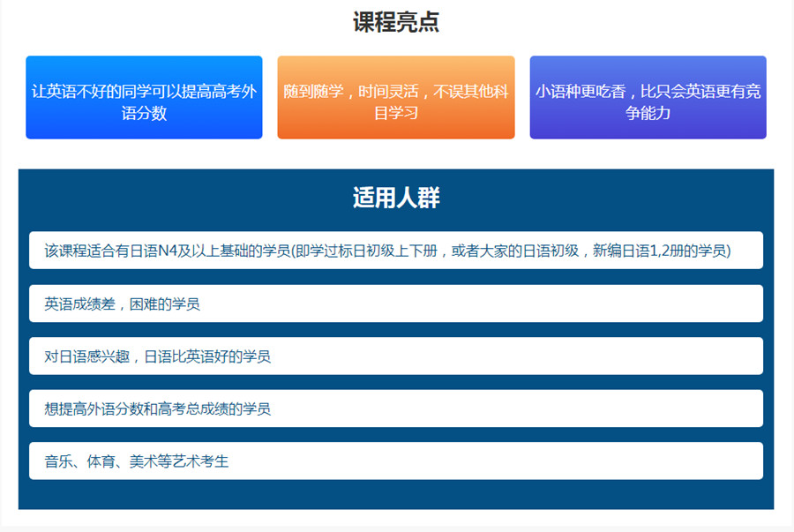794x532 pixels.
Task: Select the purple 小语种更吃香 highlight card
Action: 648,98
